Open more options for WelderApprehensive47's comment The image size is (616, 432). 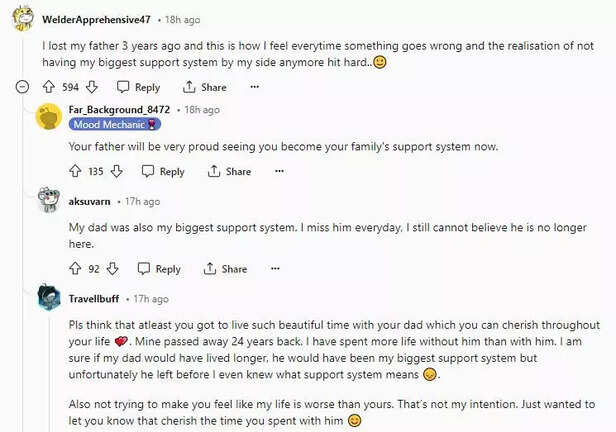click(254, 87)
